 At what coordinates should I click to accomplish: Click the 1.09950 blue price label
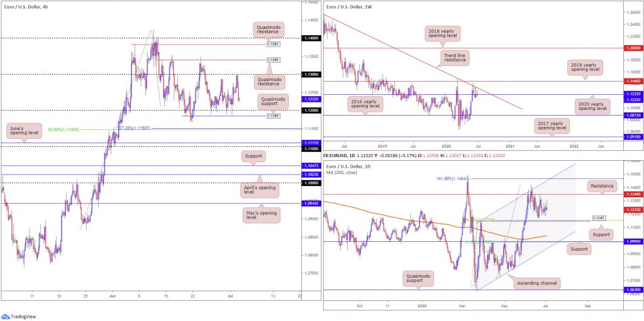tap(633, 242)
